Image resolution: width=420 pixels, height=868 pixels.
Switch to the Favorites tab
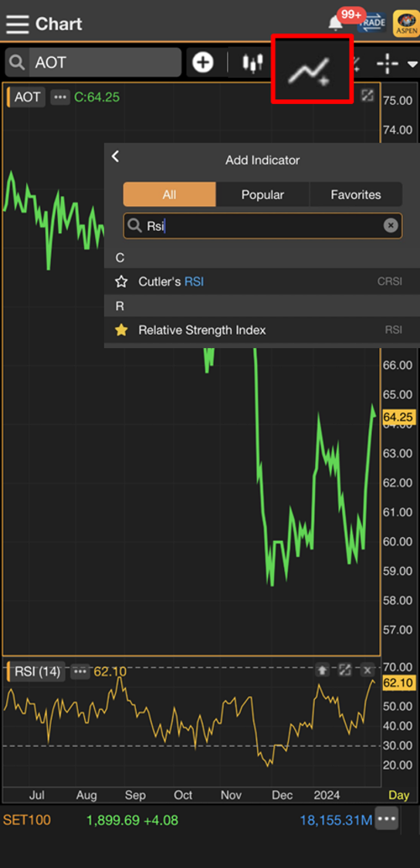pos(356,194)
